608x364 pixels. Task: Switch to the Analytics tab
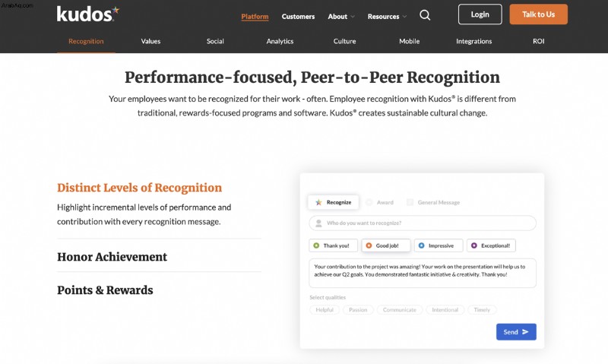point(280,41)
